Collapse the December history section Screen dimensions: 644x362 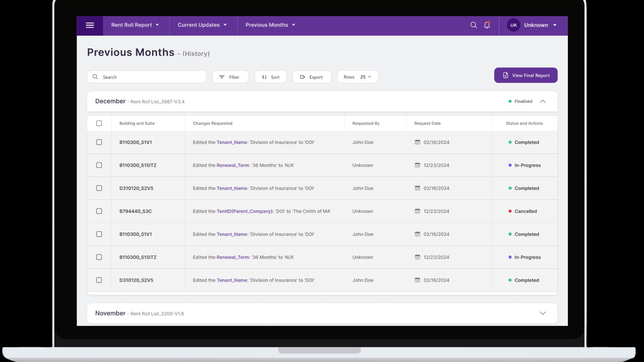click(543, 101)
